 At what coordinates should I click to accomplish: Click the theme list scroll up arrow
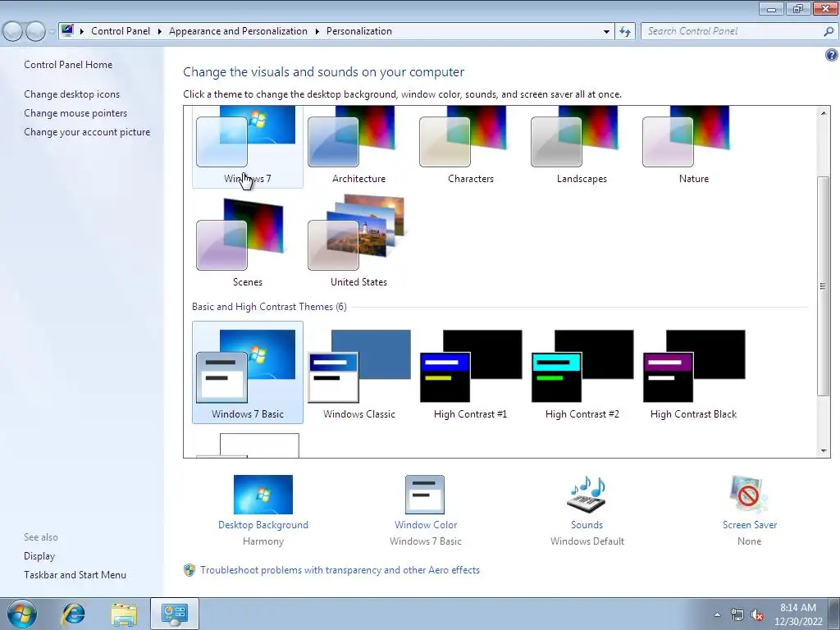[824, 112]
